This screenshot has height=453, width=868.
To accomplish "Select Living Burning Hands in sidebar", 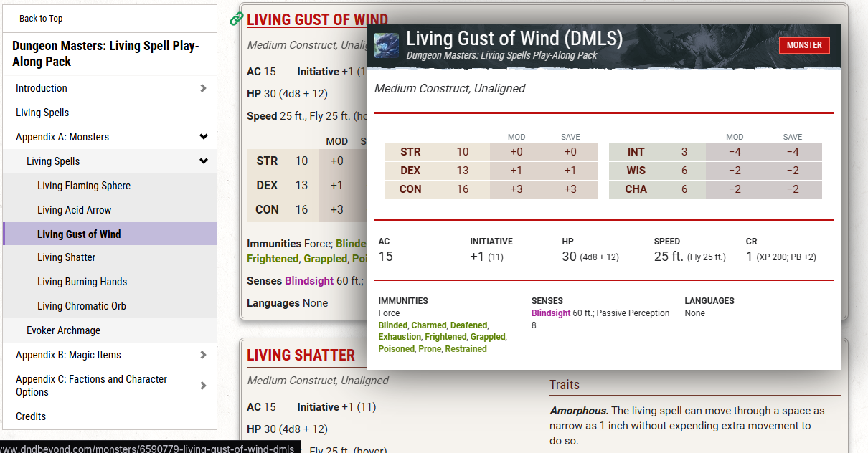I will 82,282.
